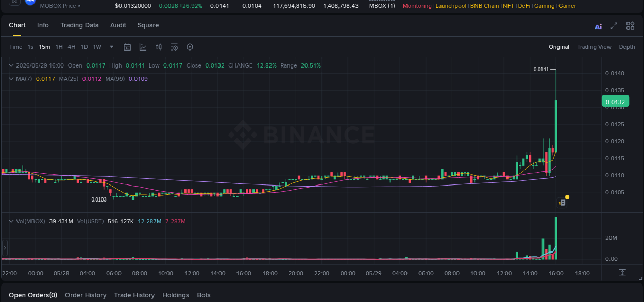The image size is (644, 302).
Task: Click the NFT tag
Action: tap(509, 6)
